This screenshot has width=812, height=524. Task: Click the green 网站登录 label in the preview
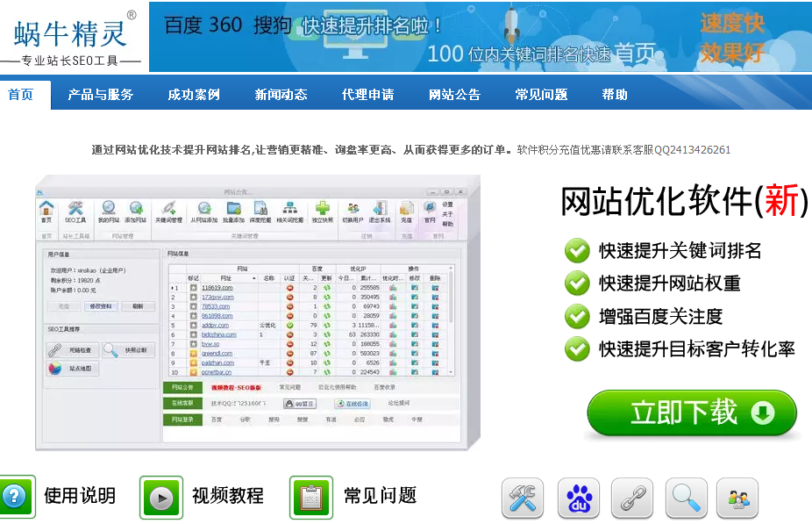point(182,420)
